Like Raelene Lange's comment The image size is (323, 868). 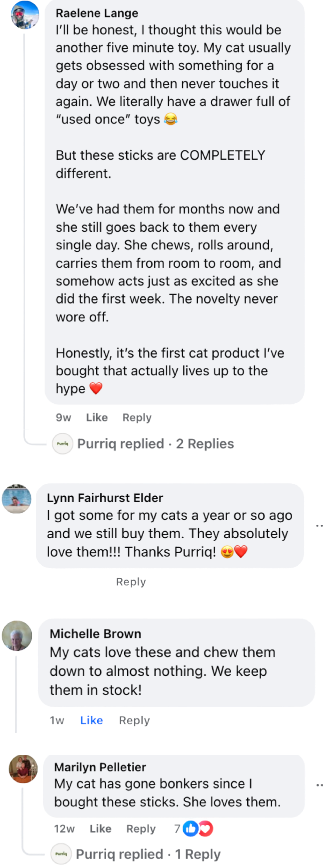[x=97, y=418]
